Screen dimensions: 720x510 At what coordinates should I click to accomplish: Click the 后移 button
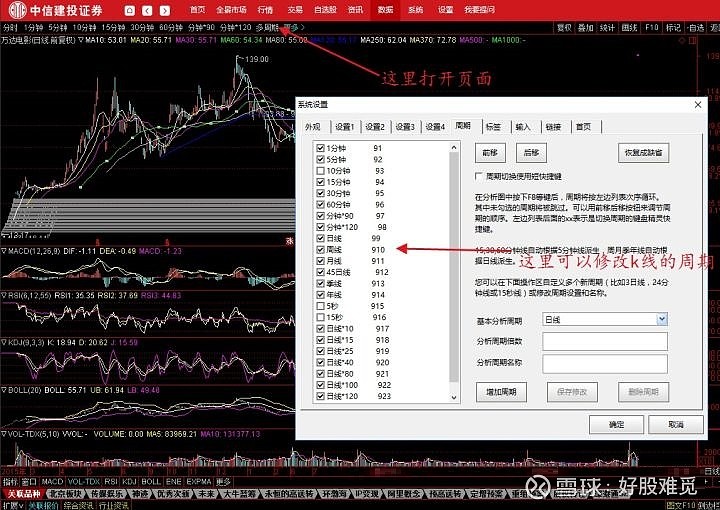pyautogui.click(x=531, y=152)
